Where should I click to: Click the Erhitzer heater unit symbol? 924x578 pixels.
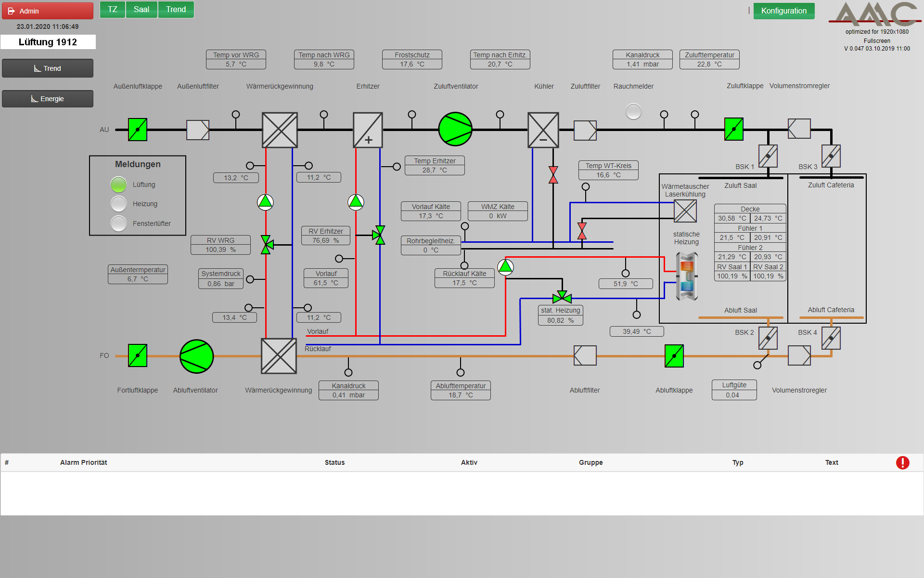click(368, 130)
